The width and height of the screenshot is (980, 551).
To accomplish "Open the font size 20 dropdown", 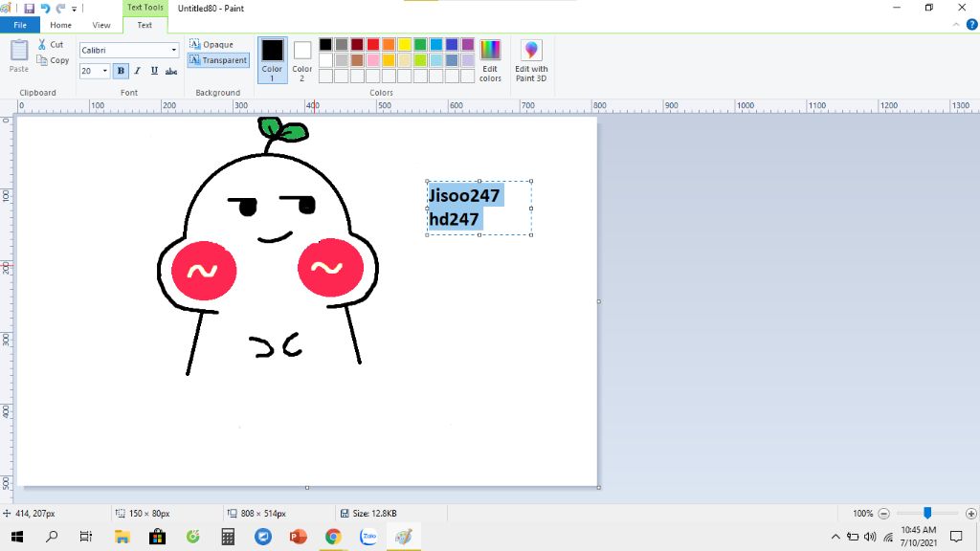I will coord(104,71).
